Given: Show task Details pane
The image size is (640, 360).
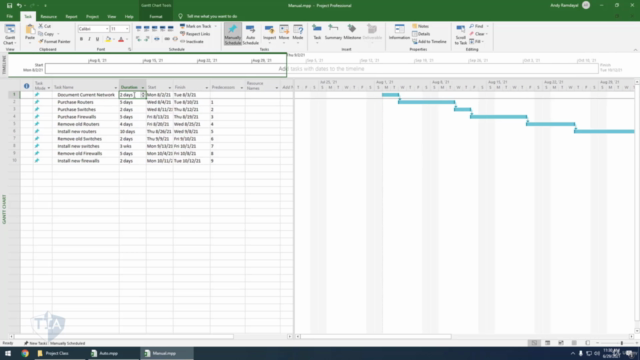Looking at the screenshot, I should tap(421, 34).
